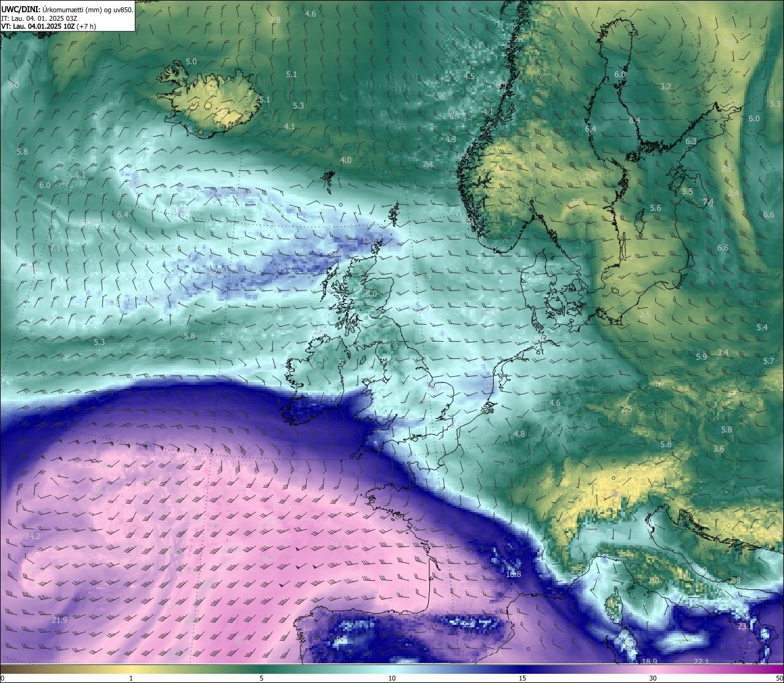Click the 4.8 value on the map
784x683 pixels.
[519, 434]
